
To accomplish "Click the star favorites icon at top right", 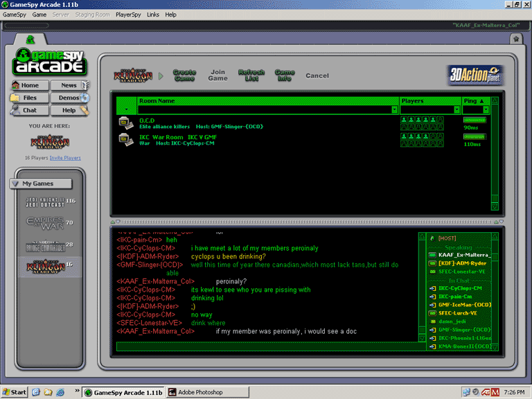I will point(516,39).
